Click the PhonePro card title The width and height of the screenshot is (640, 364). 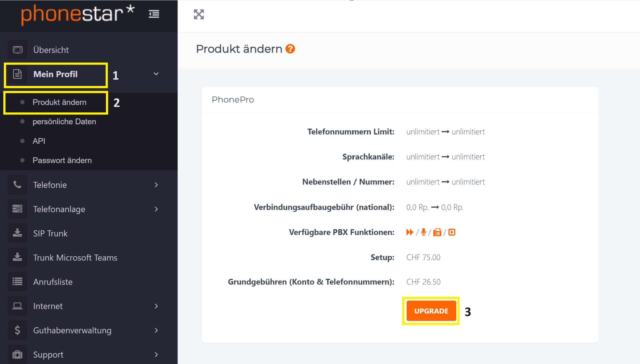click(x=233, y=100)
